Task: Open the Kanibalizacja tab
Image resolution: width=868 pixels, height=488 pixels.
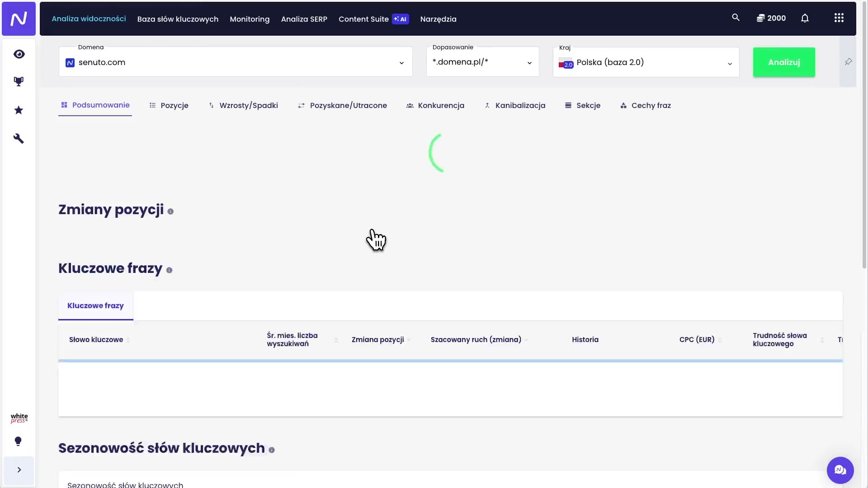Action: click(x=514, y=105)
